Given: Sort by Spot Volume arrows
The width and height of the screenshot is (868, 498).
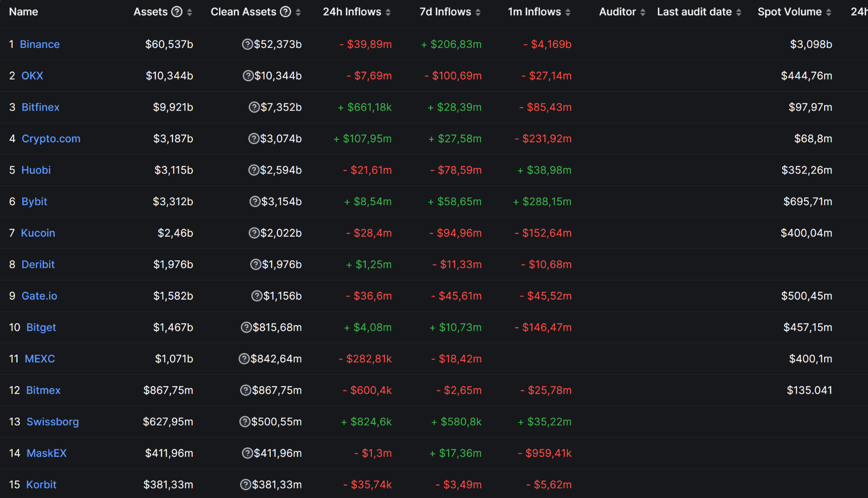Looking at the screenshot, I should 829,12.
